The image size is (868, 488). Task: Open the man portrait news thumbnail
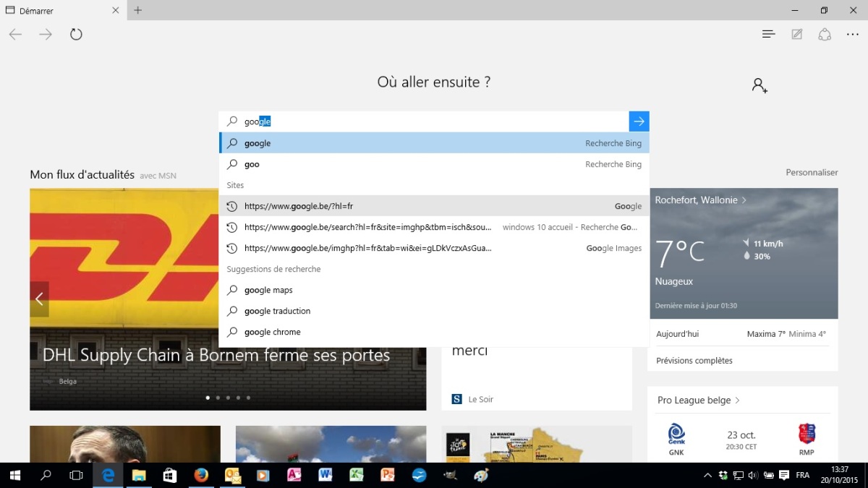pos(125,444)
